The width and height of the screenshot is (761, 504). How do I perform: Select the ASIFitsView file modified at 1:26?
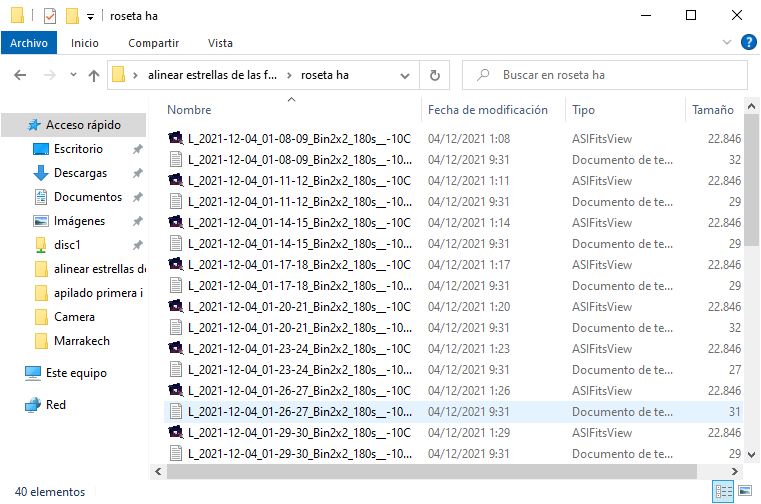click(453, 391)
